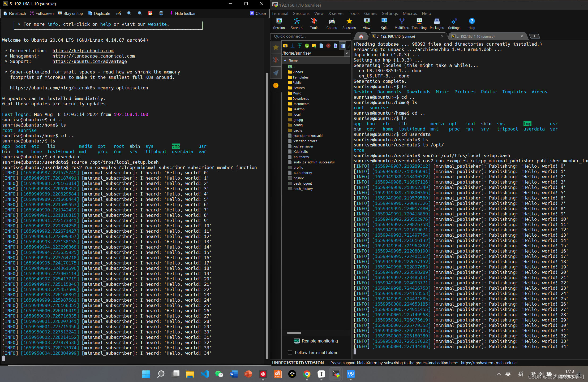Open Chrome from the Windows taskbar

point(307,374)
